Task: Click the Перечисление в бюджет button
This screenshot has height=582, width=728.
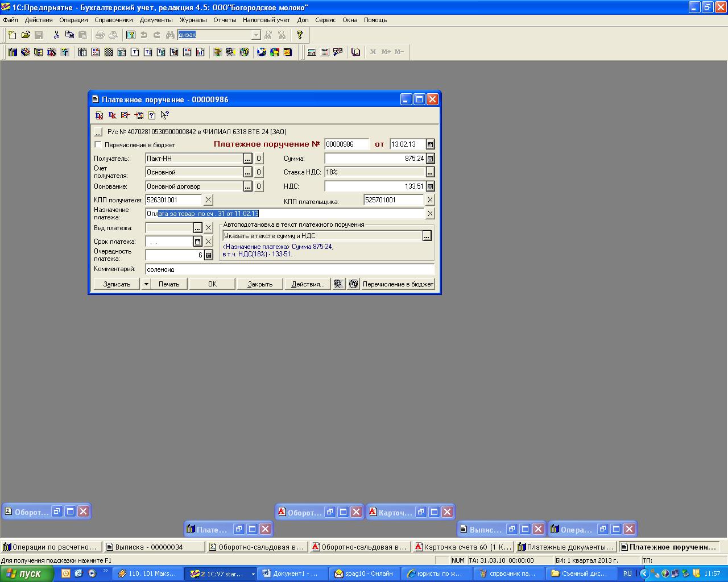Action: [398, 284]
